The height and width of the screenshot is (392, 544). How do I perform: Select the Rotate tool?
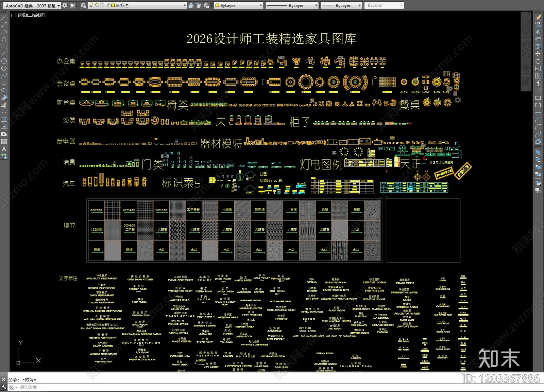click(538, 61)
